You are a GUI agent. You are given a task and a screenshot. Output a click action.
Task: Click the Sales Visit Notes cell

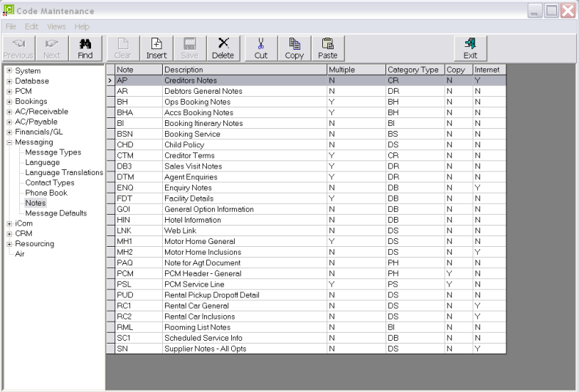245,166
